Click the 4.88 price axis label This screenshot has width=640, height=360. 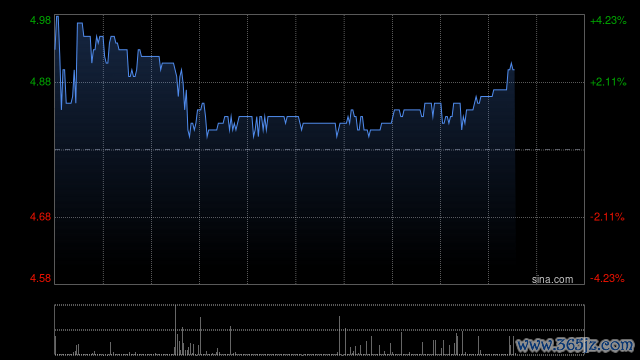click(40, 82)
